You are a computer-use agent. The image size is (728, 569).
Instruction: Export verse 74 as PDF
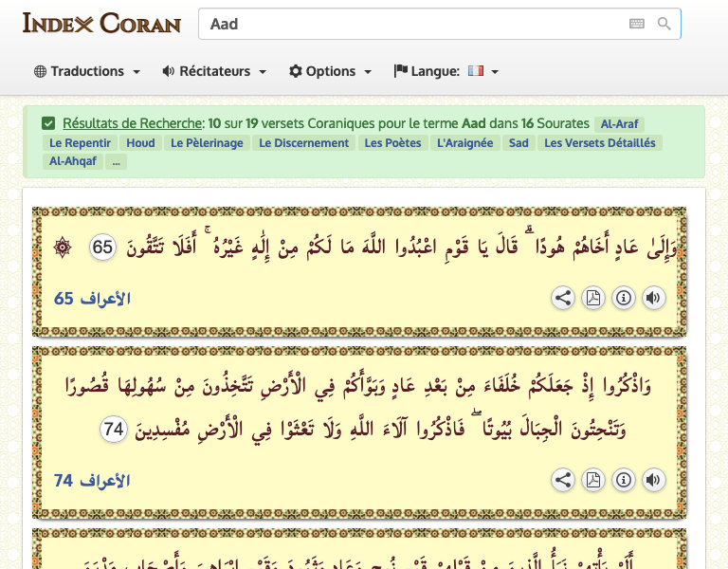(592, 481)
